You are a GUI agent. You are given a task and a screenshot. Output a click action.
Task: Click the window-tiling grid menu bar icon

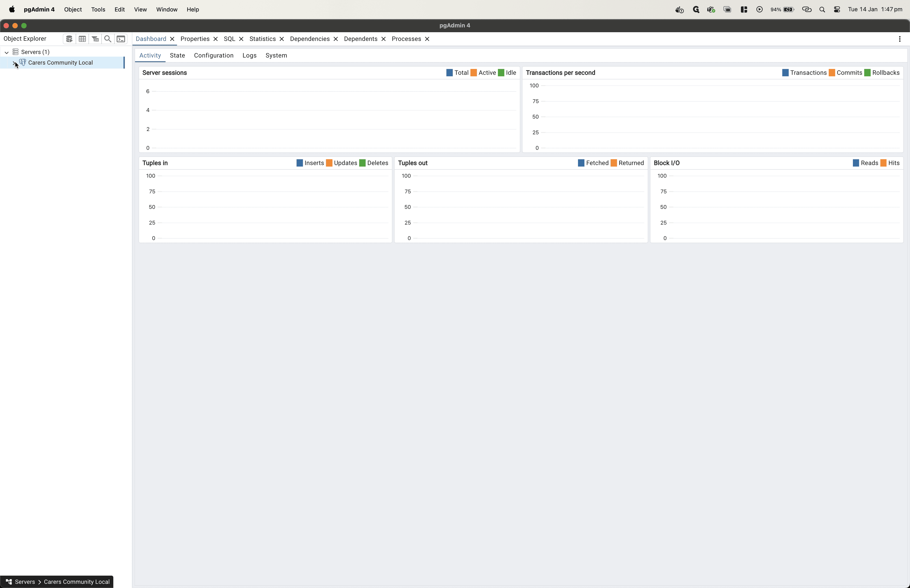coord(744,9)
